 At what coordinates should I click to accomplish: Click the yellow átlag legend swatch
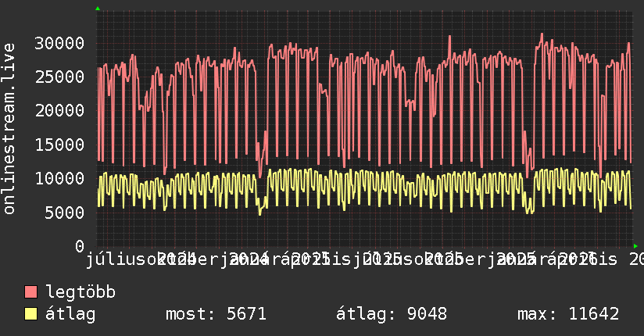30,314
